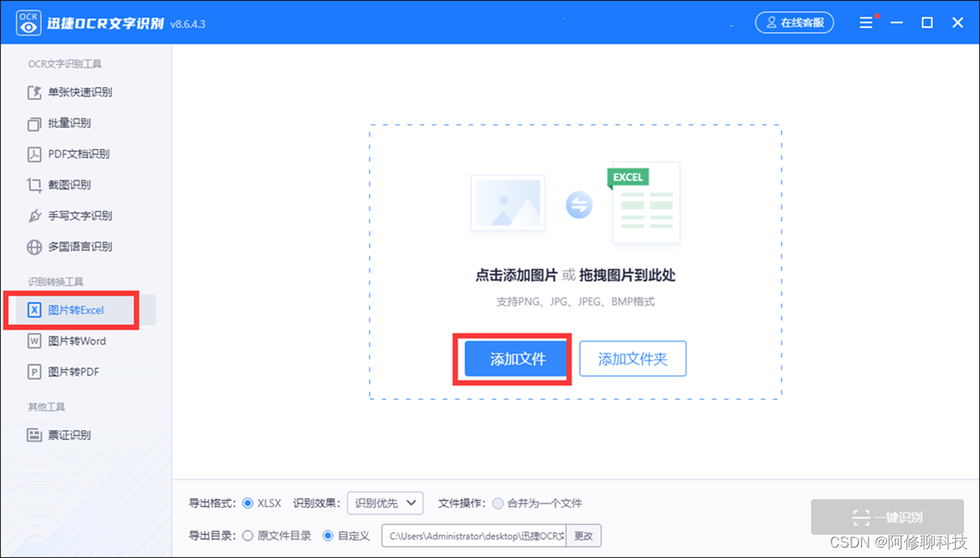Click 支持PNG、JPG、JPEG、BMP格式 text
The width and height of the screenshot is (980, 558).
click(575, 302)
